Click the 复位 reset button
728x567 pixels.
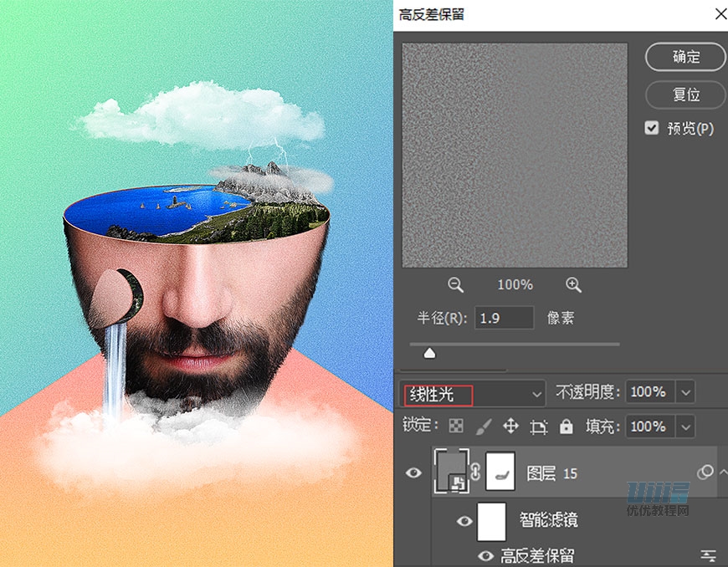[685, 94]
